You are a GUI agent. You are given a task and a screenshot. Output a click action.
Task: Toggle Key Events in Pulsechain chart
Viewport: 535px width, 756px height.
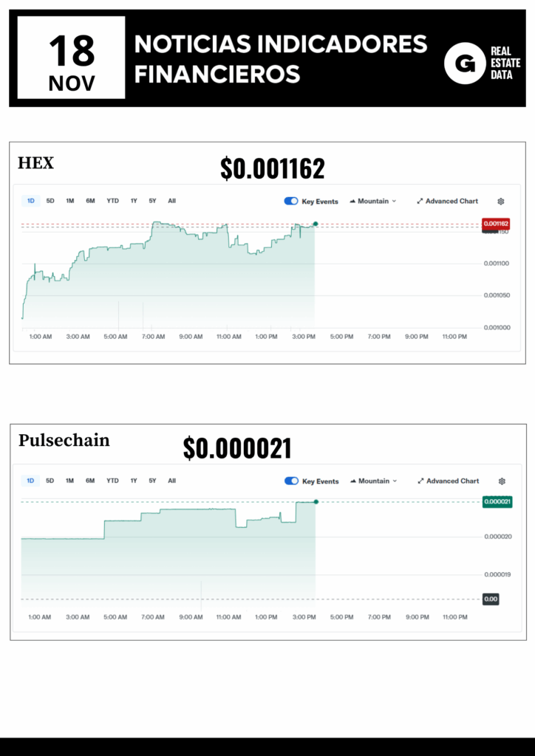(292, 481)
